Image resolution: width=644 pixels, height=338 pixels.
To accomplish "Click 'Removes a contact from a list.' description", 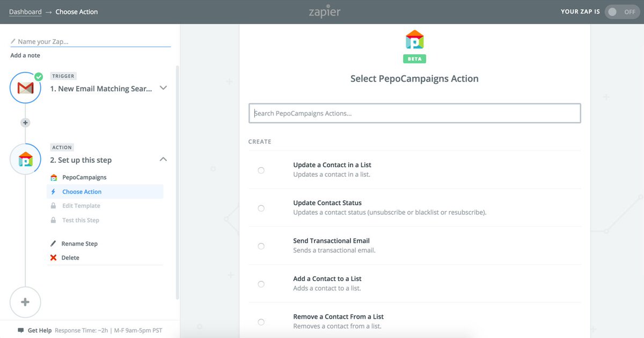I will pyautogui.click(x=338, y=326).
